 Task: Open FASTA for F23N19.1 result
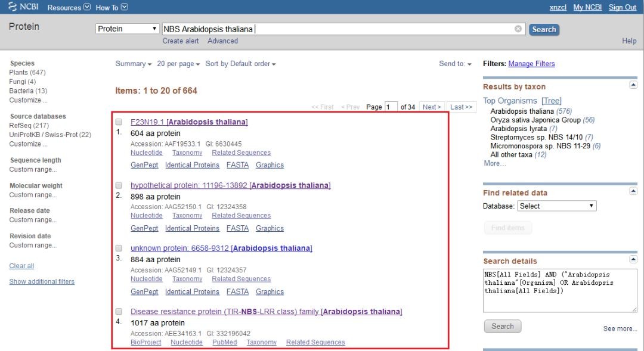coord(237,165)
